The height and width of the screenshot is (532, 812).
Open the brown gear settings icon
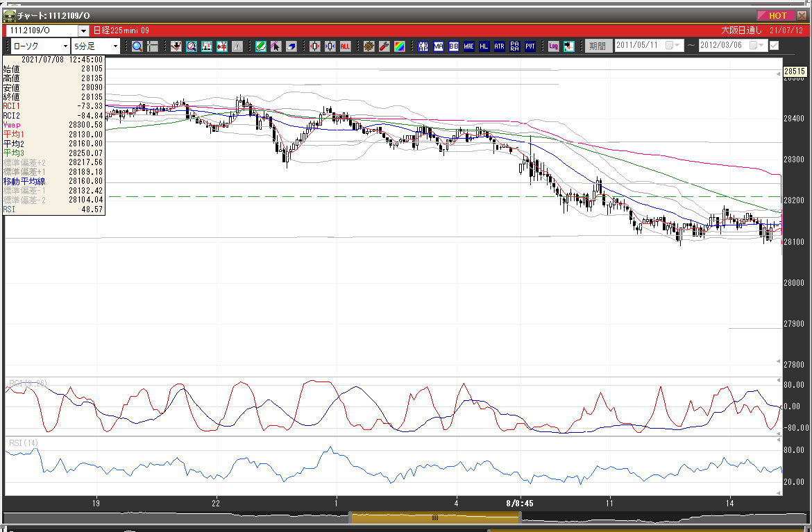point(369,46)
